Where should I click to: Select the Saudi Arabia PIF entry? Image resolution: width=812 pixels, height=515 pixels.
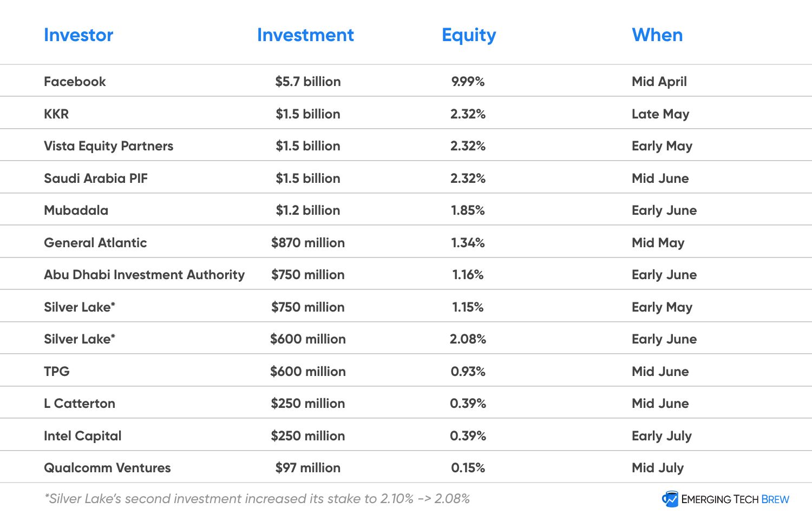96,179
